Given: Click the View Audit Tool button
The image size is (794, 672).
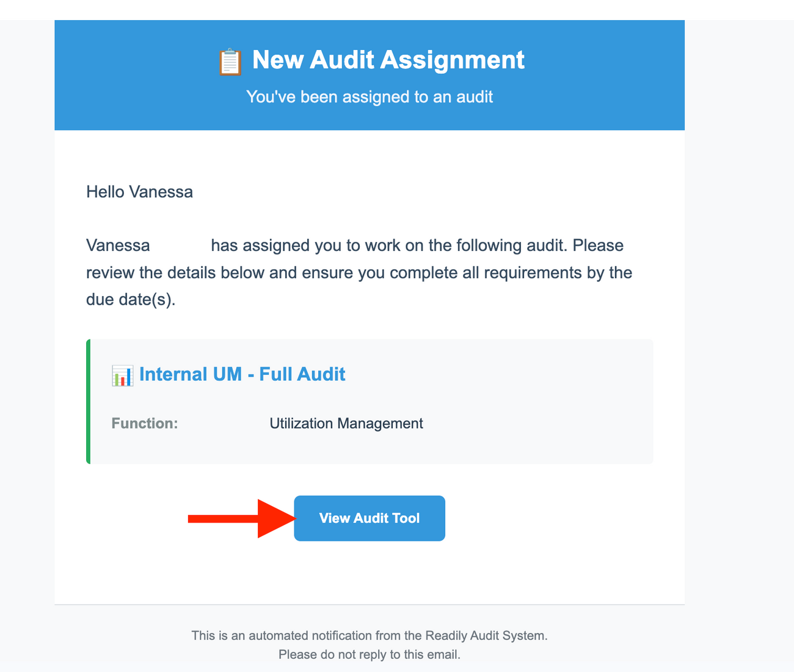Looking at the screenshot, I should click(369, 518).
